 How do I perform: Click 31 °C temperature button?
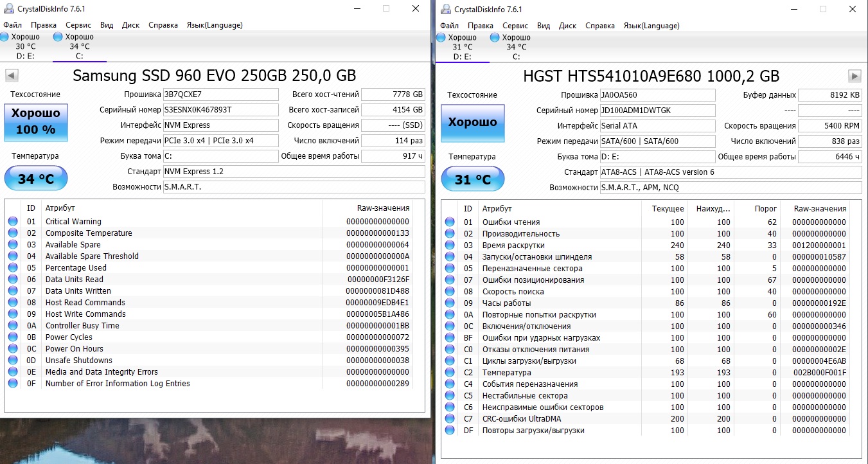[472, 179]
